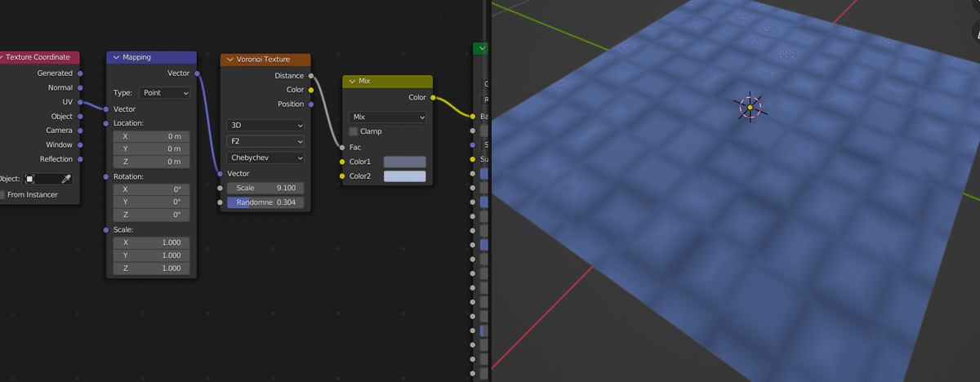This screenshot has width=980, height=382.
Task: Click the Mapping Scale input socket
Action: click(106, 230)
